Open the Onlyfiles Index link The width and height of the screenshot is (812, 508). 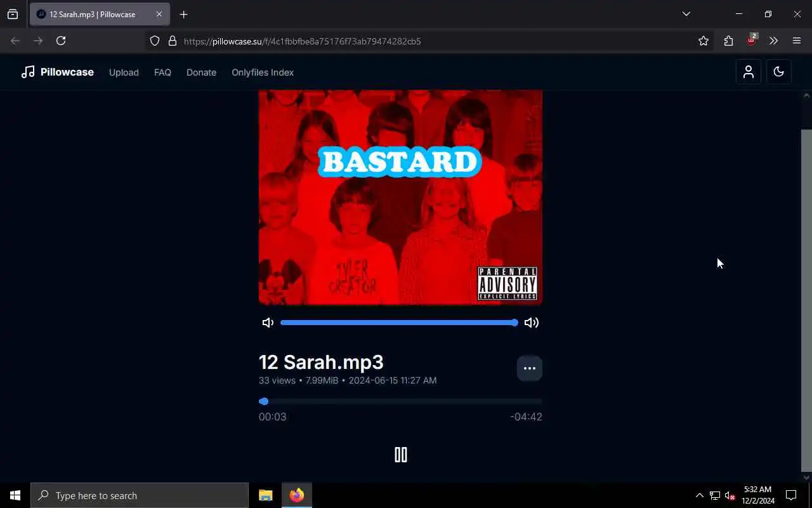click(x=263, y=72)
